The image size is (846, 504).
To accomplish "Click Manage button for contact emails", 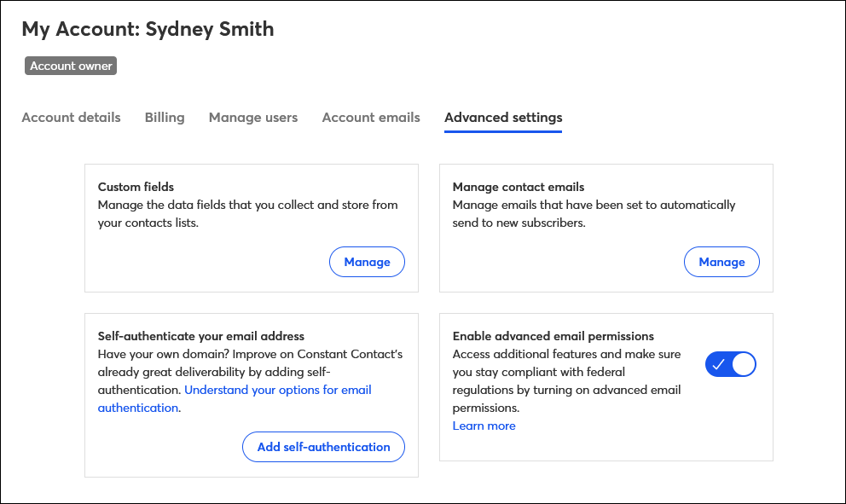I will pos(721,262).
